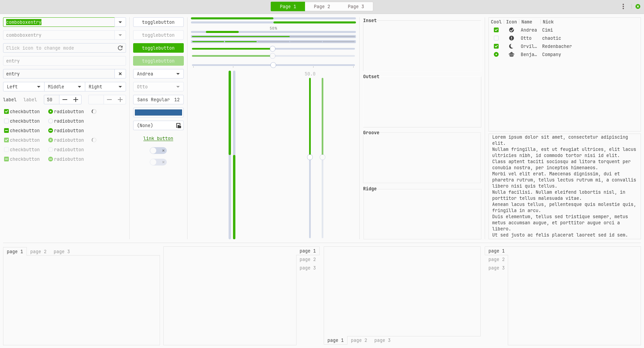
Task: Check the Cool checkbox for Otto
Action: 496,38
